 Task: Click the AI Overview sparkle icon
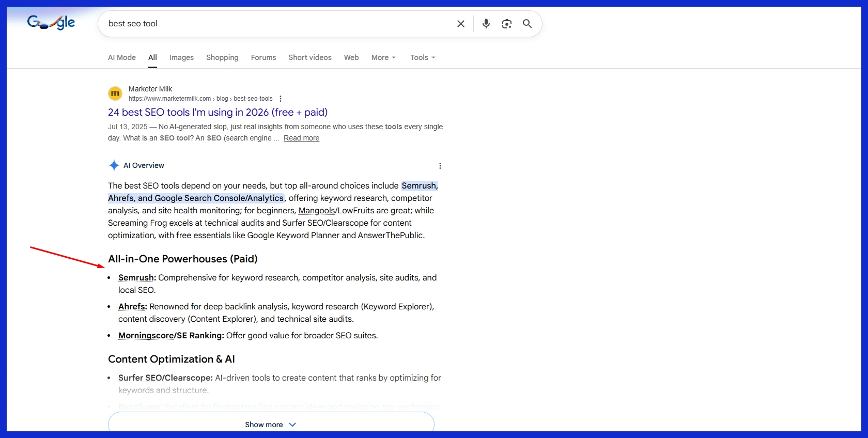(114, 165)
